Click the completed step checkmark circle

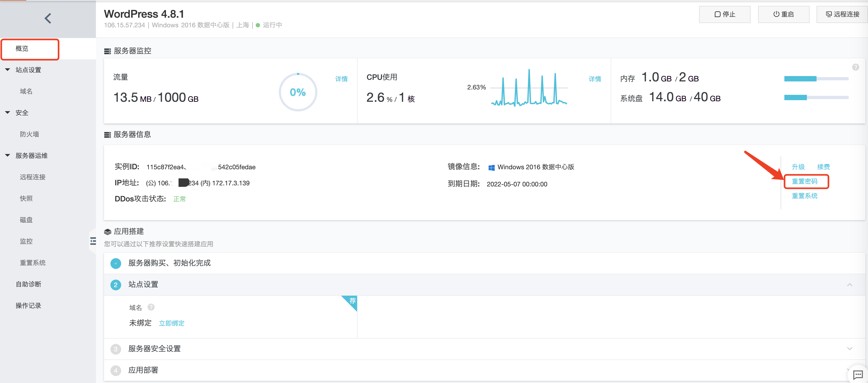pyautogui.click(x=116, y=263)
